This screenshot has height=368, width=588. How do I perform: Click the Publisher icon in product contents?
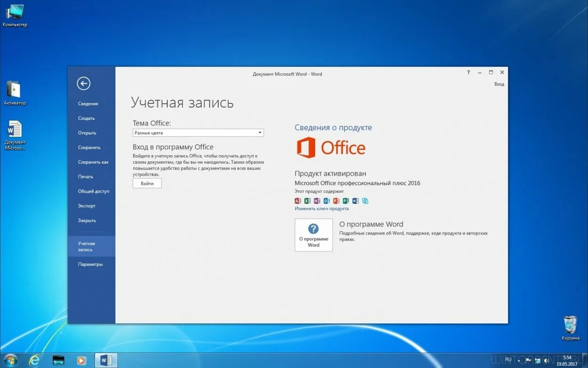click(x=346, y=201)
